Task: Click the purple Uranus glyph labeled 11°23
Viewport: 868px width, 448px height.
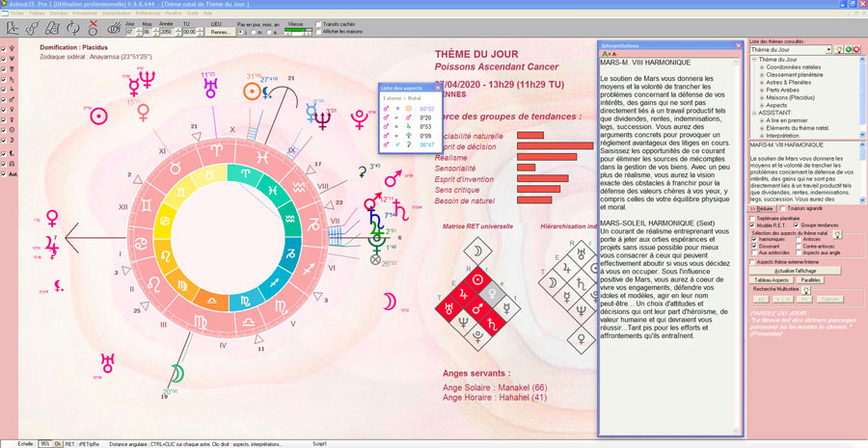Action: pyautogui.click(x=210, y=89)
